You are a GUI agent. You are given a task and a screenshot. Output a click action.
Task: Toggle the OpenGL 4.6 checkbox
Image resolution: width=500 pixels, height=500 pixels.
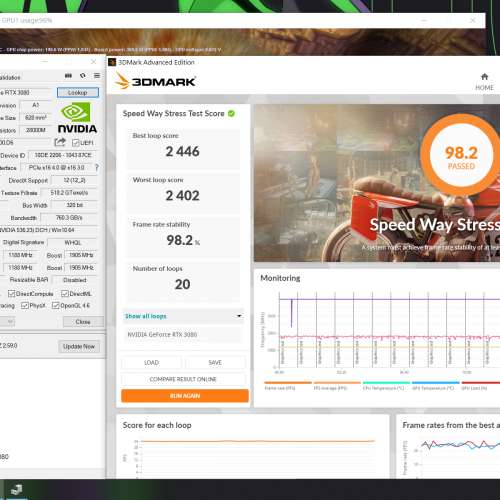pos(56,305)
